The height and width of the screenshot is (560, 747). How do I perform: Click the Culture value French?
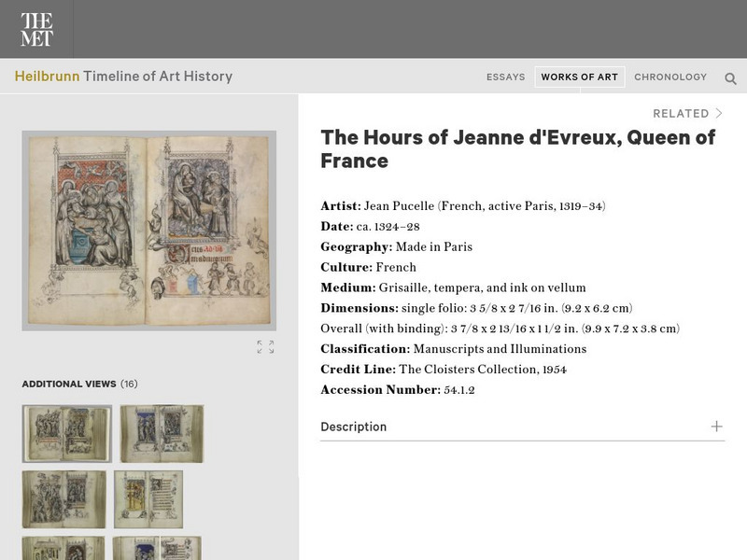pyautogui.click(x=396, y=267)
